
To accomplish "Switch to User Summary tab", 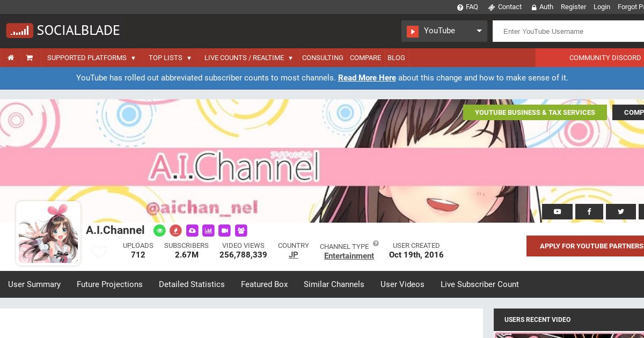I will (34, 284).
